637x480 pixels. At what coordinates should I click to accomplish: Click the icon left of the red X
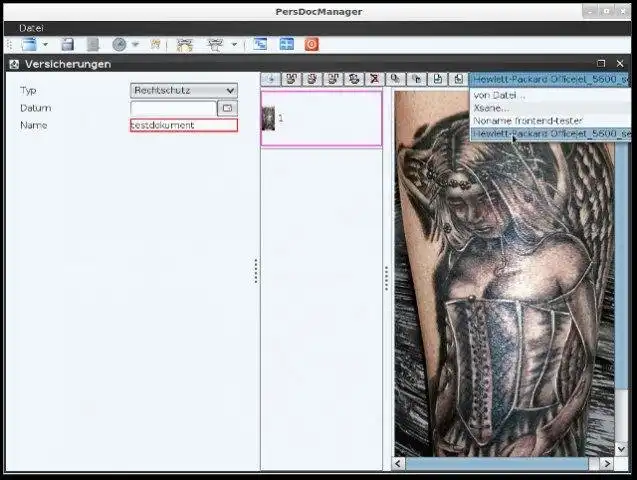(x=354, y=79)
